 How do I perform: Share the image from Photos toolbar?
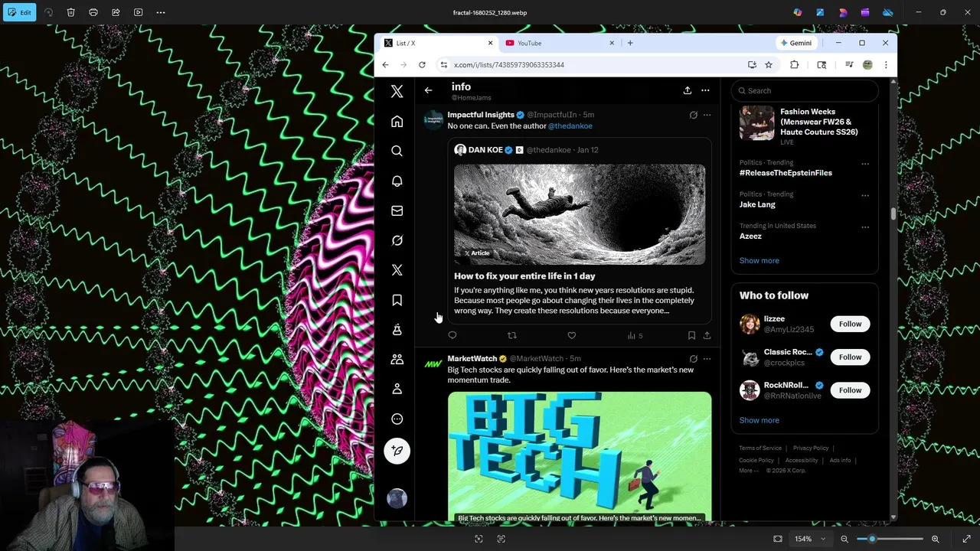(x=116, y=12)
